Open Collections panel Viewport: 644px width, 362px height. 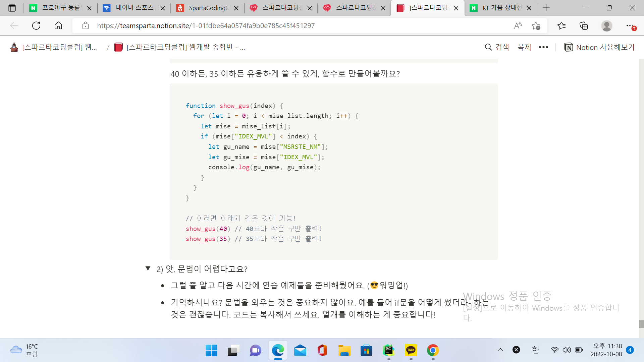pos(584,25)
